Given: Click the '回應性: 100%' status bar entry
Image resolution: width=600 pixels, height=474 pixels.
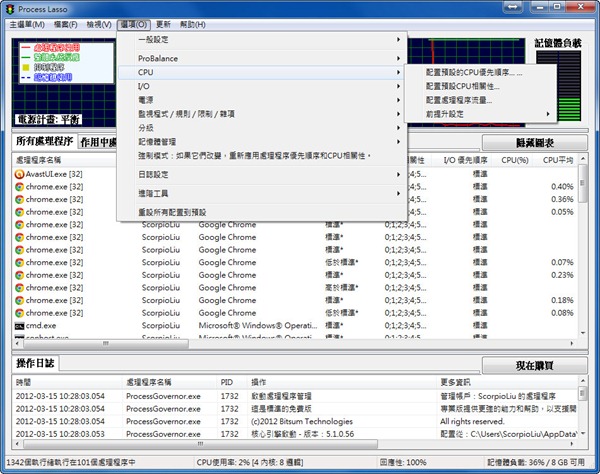Looking at the screenshot, I should coord(403,463).
